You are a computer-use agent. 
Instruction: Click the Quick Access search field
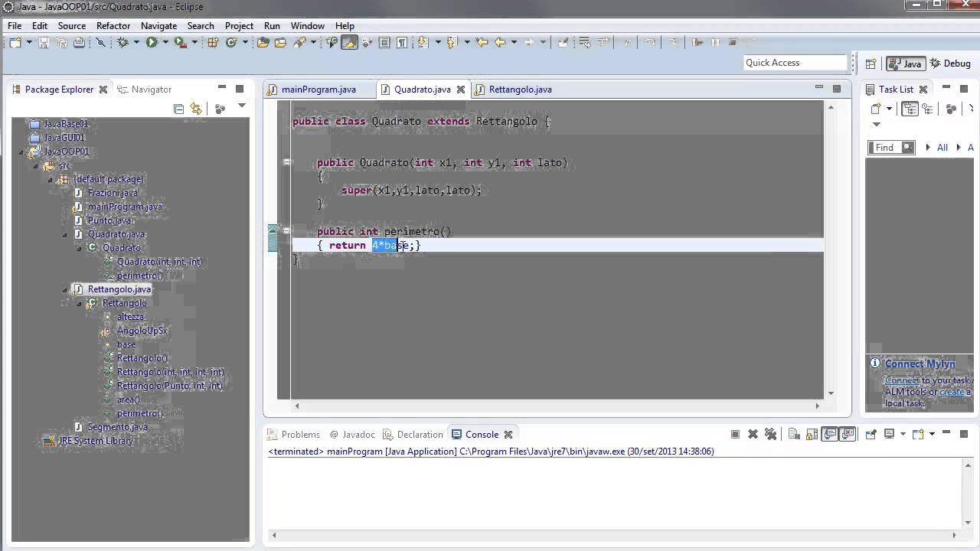coord(795,63)
